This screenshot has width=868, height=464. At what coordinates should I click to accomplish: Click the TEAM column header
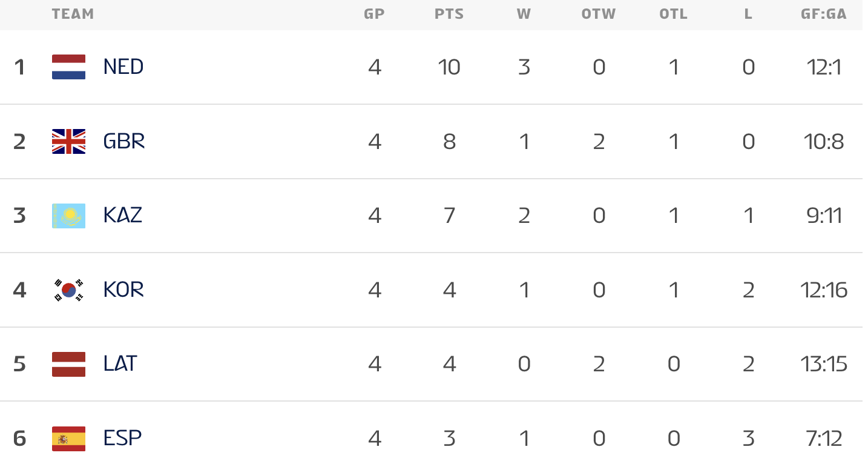(73, 14)
